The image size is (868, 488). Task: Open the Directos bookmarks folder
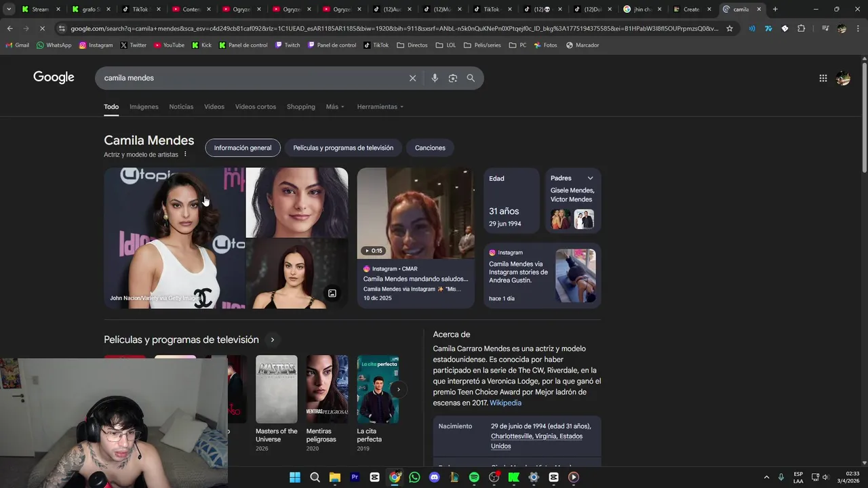[412, 45]
